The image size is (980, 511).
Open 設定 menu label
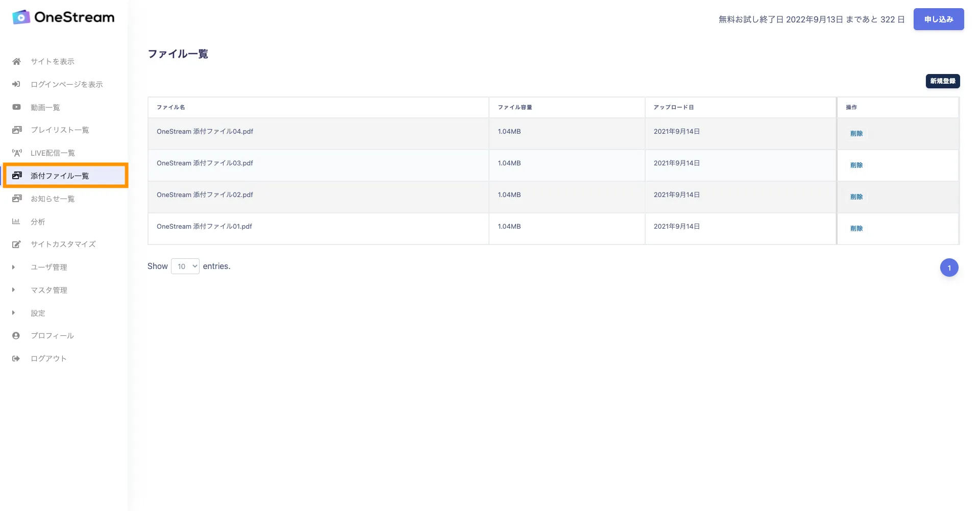pos(38,313)
